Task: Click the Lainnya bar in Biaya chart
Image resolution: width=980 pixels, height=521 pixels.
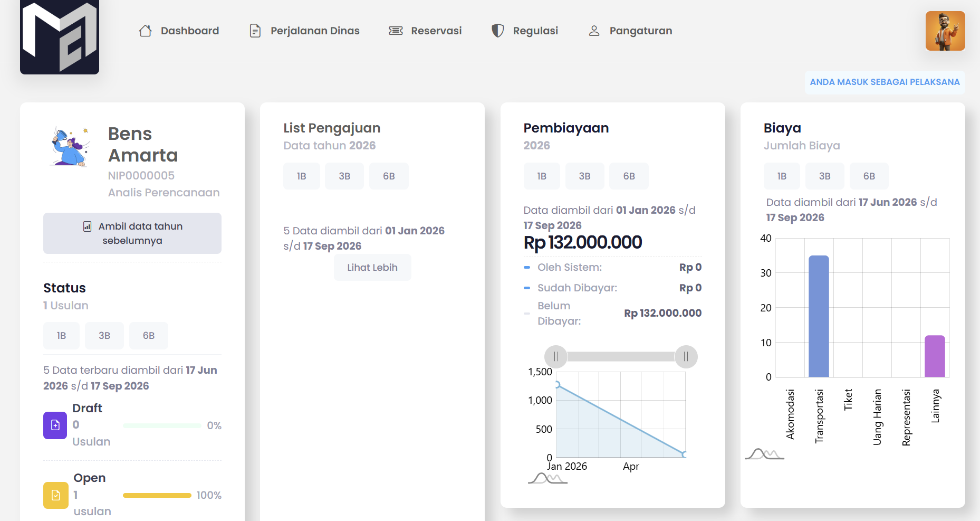Action: (935, 356)
